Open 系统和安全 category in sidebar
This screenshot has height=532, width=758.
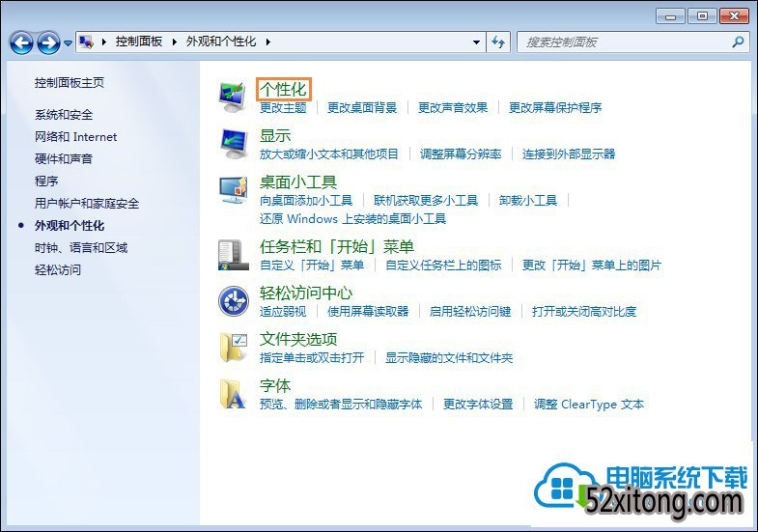(x=64, y=115)
